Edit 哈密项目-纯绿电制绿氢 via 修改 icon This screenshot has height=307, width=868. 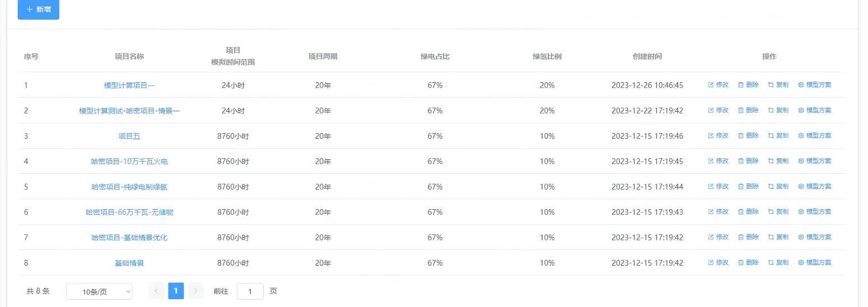[x=718, y=186]
